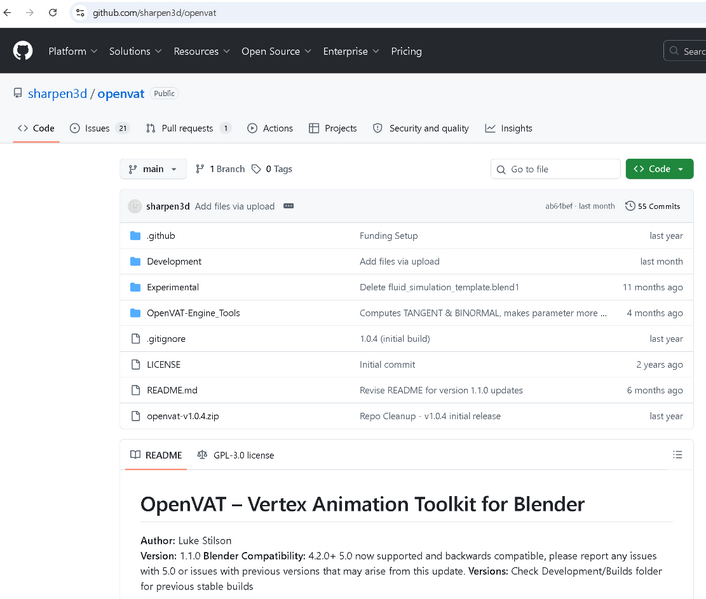706x599 pixels.
Task: Open the Repo Cleanup - v1.0.4 commit
Action: (430, 416)
